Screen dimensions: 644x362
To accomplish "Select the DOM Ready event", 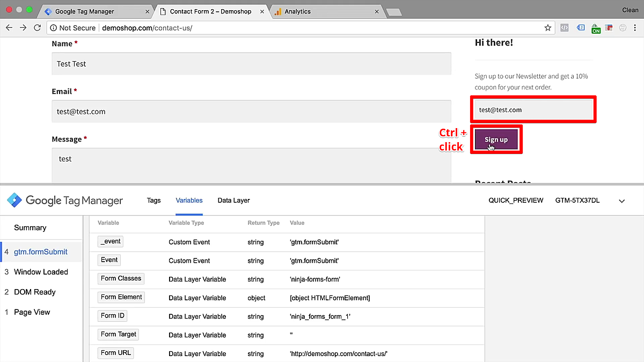I will pyautogui.click(x=41, y=292).
